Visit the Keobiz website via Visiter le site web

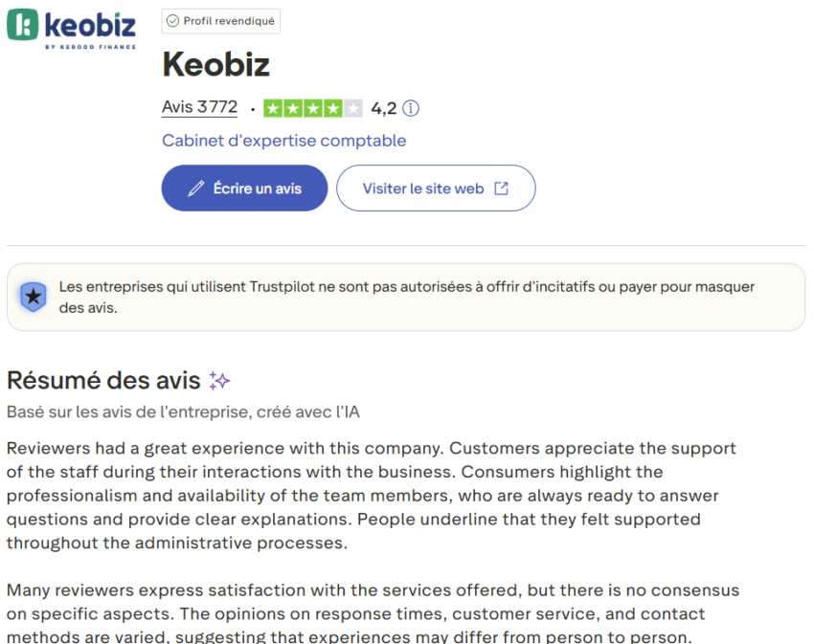(x=436, y=188)
